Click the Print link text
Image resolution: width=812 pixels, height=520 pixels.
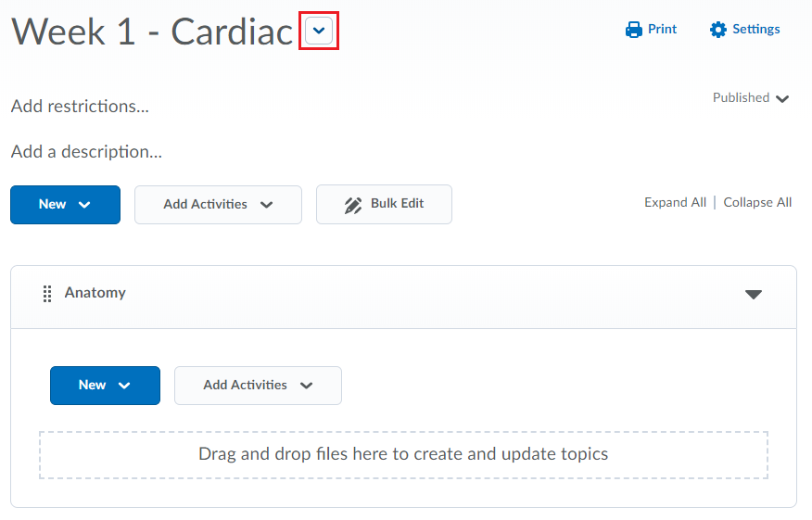click(662, 29)
